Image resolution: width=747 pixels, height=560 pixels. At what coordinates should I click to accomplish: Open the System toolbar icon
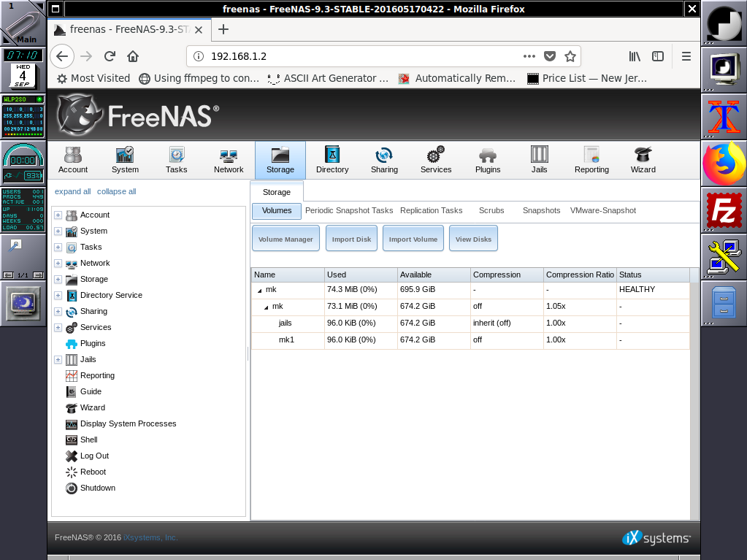(x=125, y=161)
